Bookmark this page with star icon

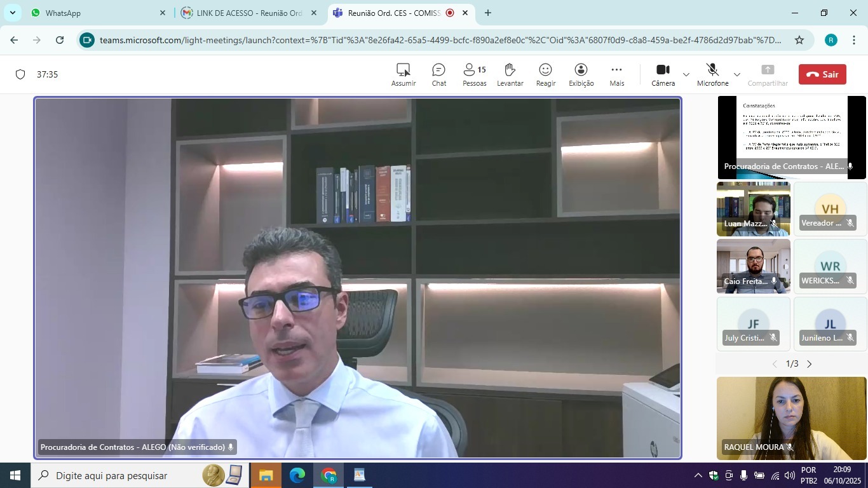799,40
